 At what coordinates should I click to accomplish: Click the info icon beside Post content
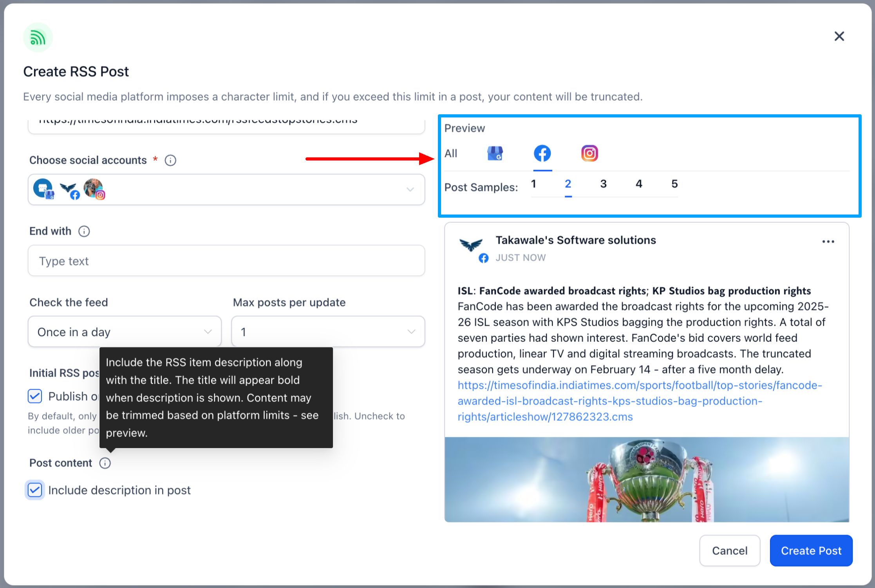(105, 463)
